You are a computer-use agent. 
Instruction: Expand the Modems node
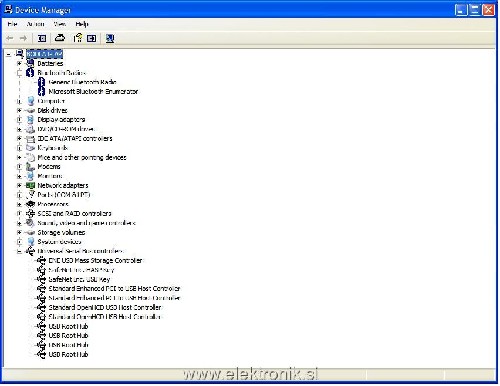coord(19,167)
